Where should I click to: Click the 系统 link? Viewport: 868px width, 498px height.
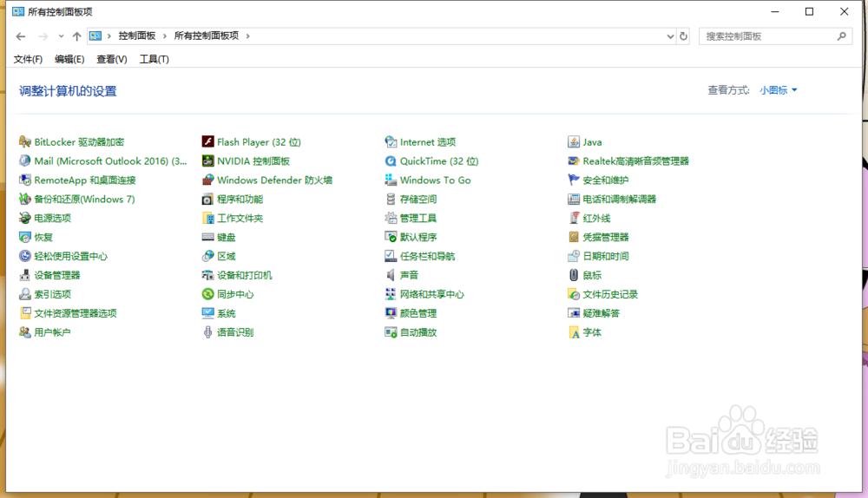point(227,313)
